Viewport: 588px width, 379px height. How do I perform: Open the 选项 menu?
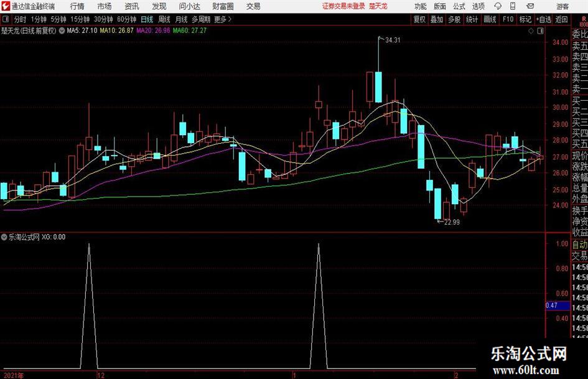478,6
